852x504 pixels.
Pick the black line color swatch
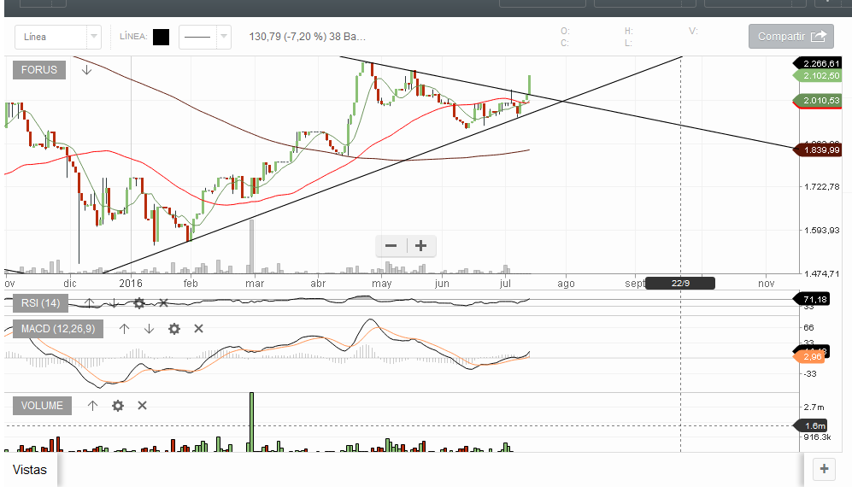click(x=161, y=37)
